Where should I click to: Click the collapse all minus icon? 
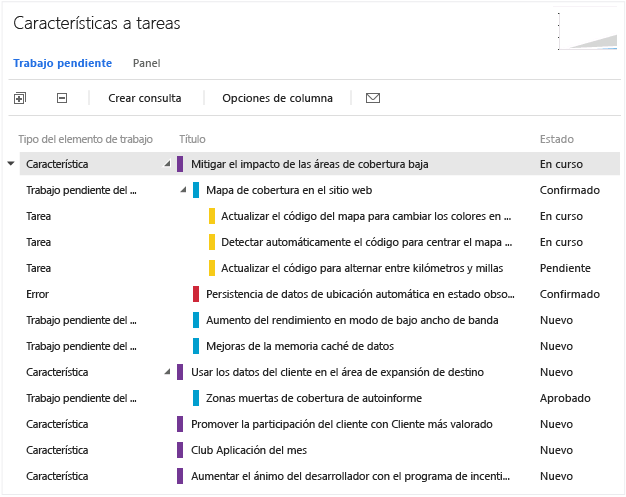click(x=62, y=98)
